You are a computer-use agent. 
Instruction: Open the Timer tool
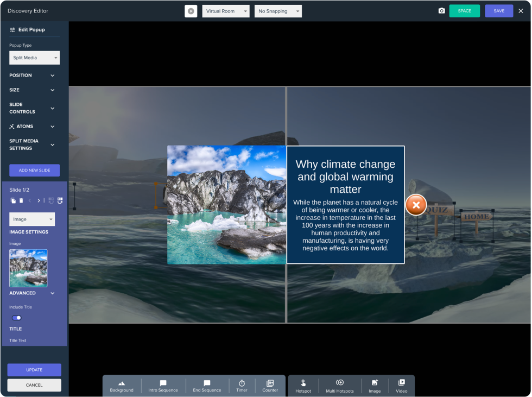pos(242,386)
